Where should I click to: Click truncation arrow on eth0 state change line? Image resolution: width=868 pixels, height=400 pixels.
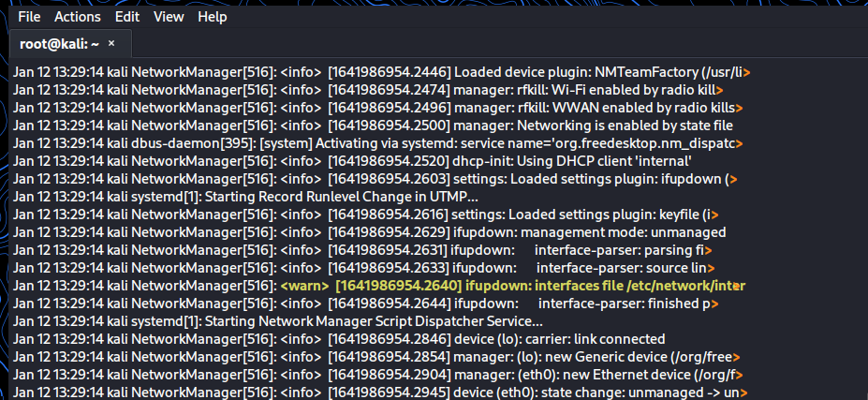(x=744, y=393)
